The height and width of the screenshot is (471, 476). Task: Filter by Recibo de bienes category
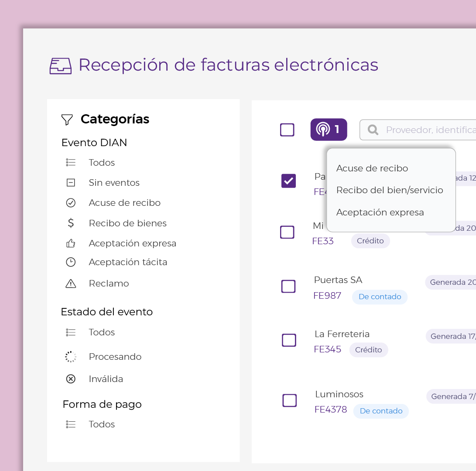(x=128, y=223)
